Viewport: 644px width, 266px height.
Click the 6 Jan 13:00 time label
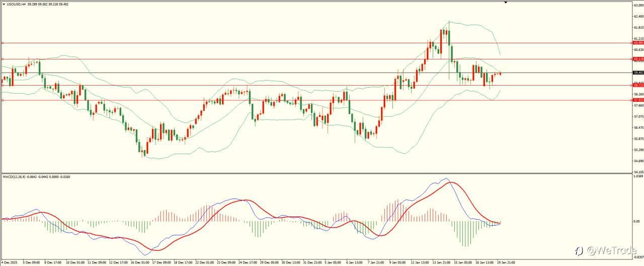(x=355, y=263)
